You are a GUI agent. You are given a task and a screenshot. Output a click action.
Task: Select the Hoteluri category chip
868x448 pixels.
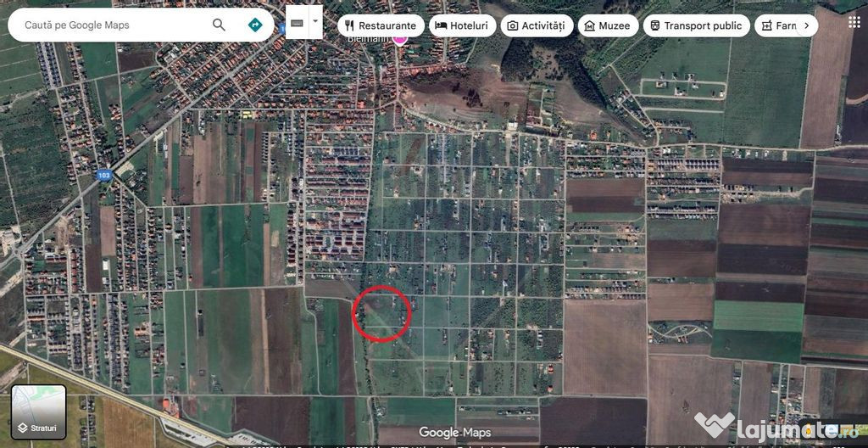point(462,25)
